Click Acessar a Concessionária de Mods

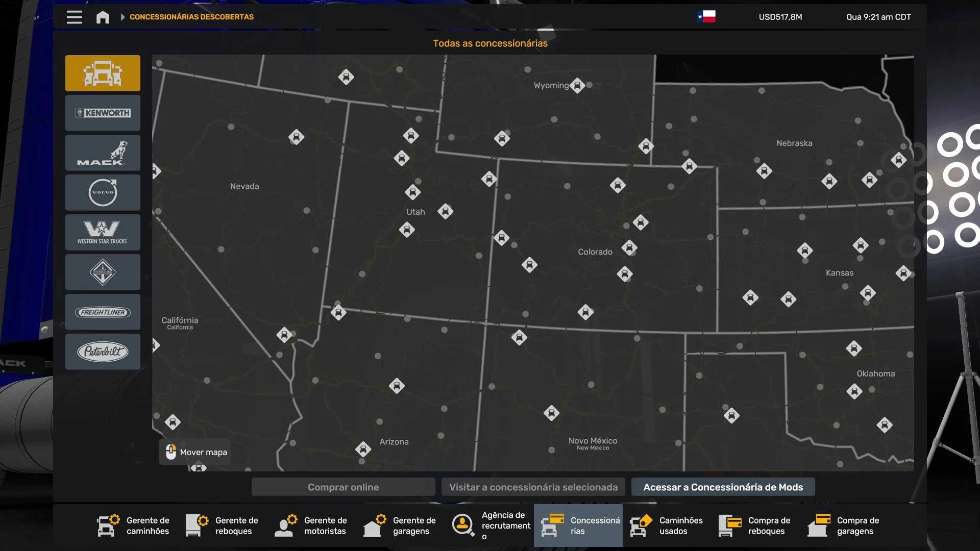pos(723,487)
